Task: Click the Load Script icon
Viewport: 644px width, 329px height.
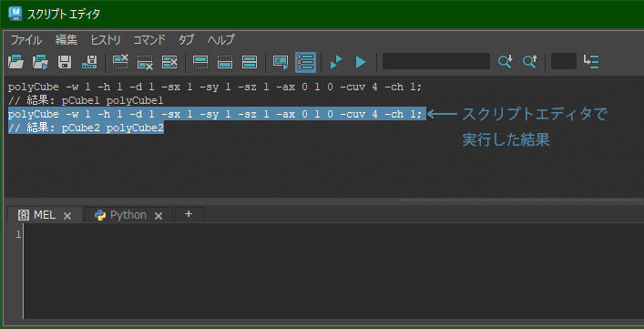Action: [x=16, y=62]
